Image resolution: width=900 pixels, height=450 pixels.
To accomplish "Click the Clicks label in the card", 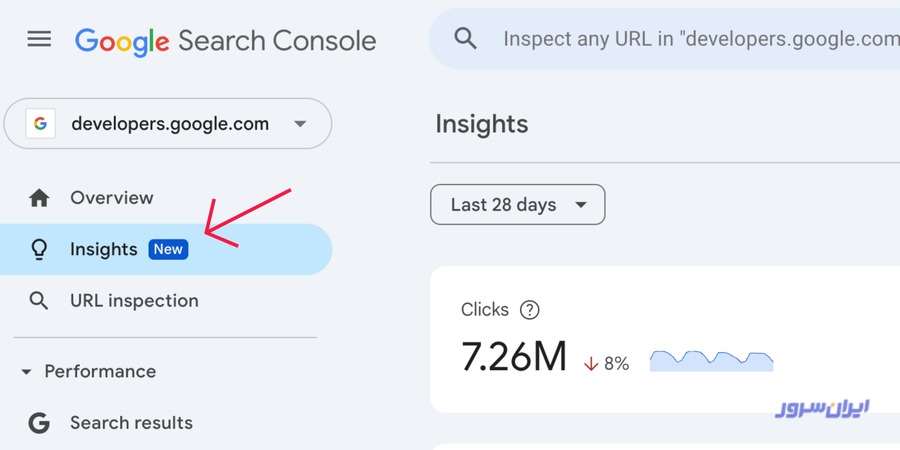I will click(484, 310).
